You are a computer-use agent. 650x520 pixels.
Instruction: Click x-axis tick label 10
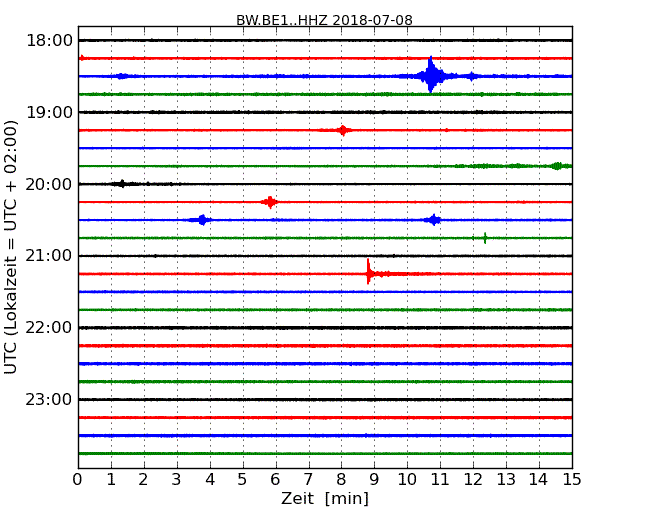click(407, 480)
